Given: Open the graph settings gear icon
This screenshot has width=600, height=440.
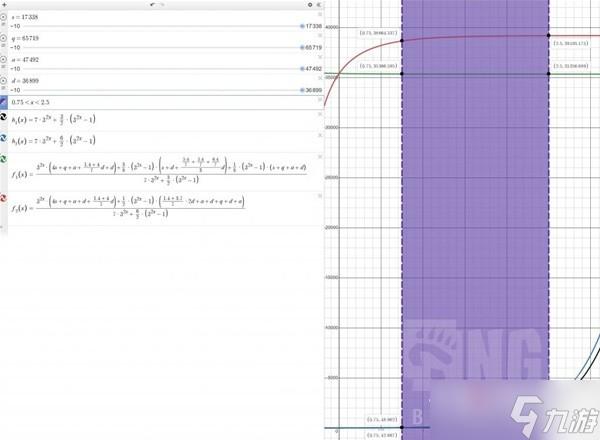Looking at the screenshot, I should 309,5.
